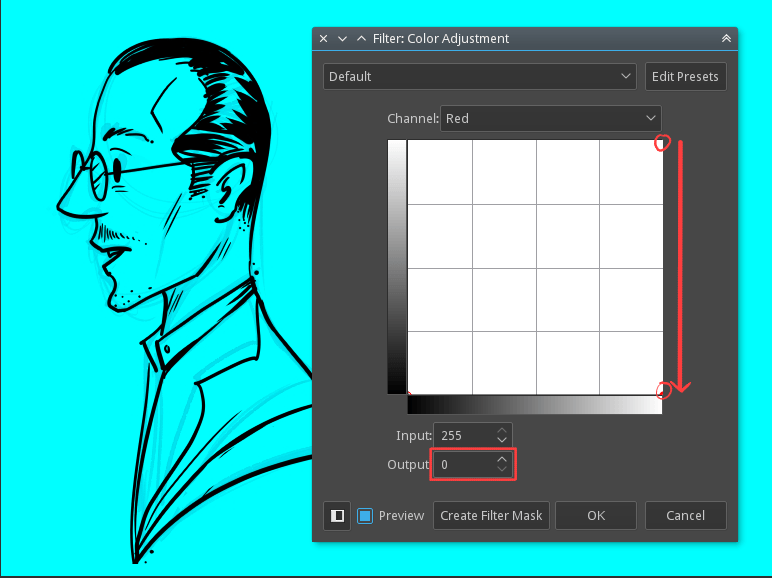The image size is (772, 578).
Task: Cancel the Color Adjustment filter
Action: click(685, 515)
